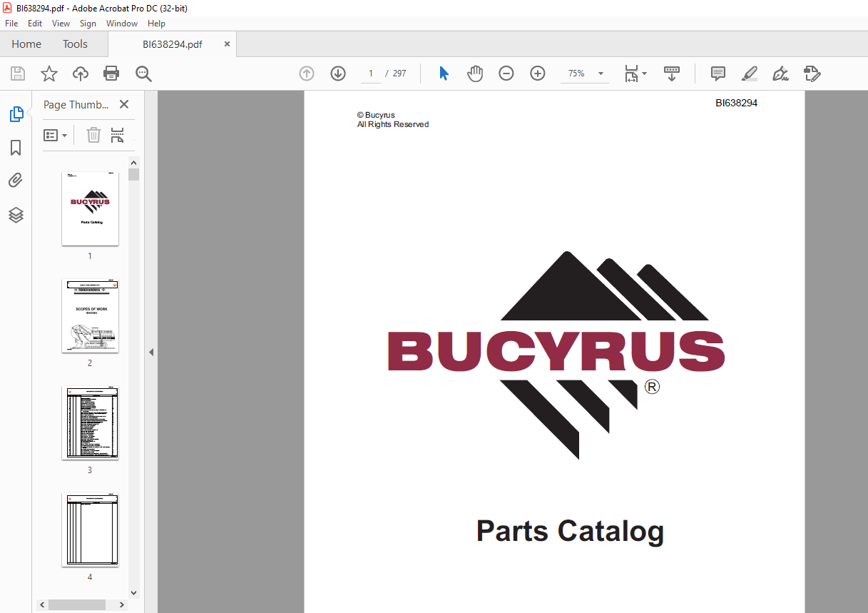Select the Highlight text pen tool

click(x=750, y=74)
